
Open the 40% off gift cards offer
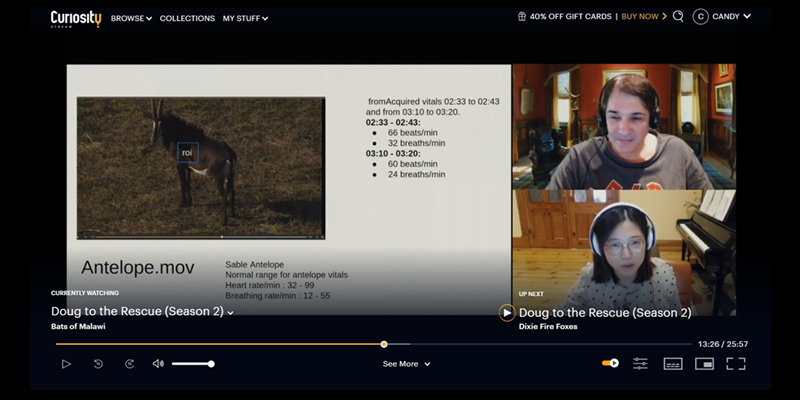[x=570, y=16]
